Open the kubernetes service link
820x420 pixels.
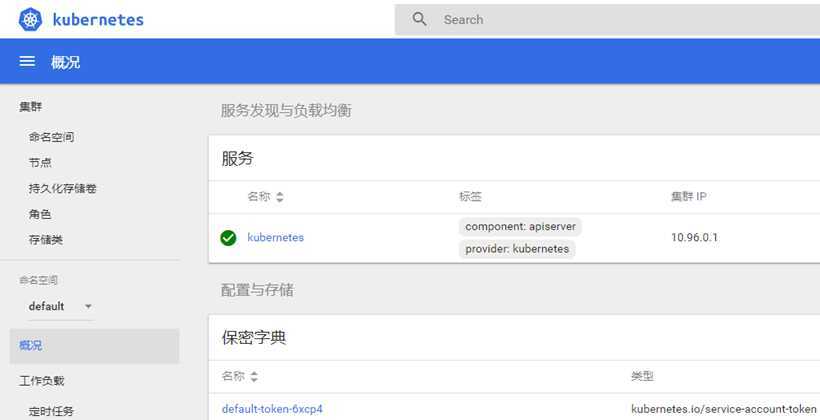coord(275,237)
